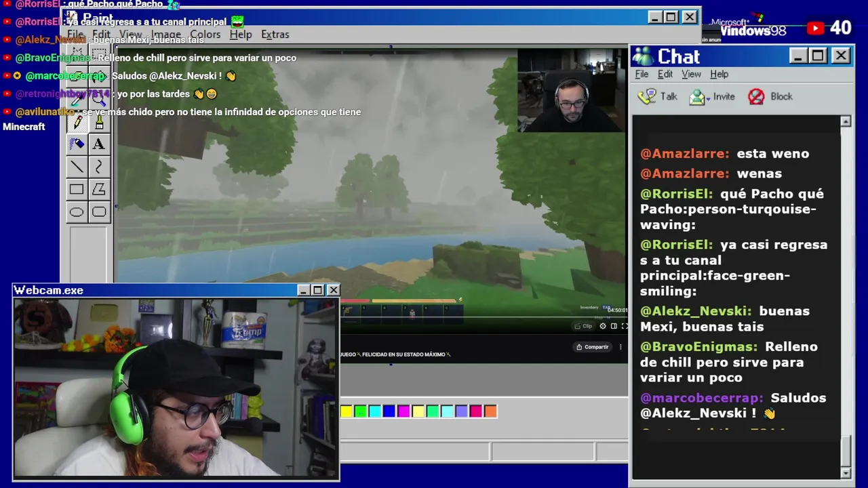Click "@Amazlarre: esta weno" chat message
Viewport: 868px width, 488px height.
tap(724, 154)
